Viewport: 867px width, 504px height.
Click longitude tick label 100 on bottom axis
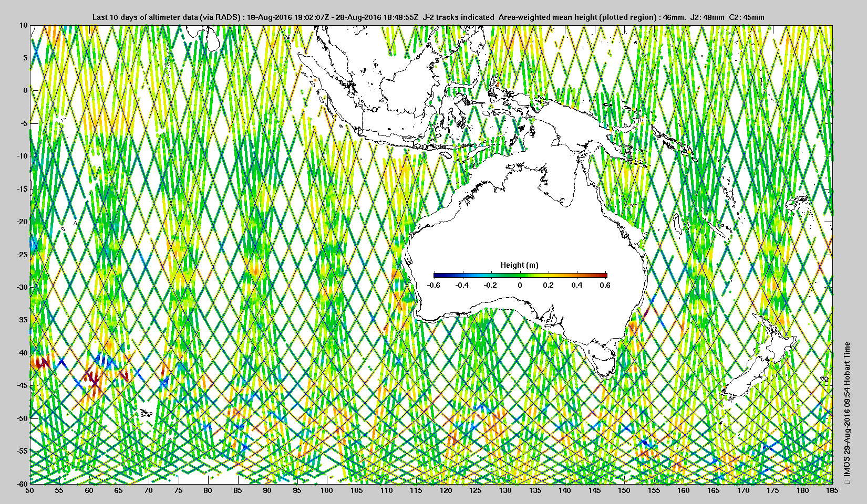point(327,490)
